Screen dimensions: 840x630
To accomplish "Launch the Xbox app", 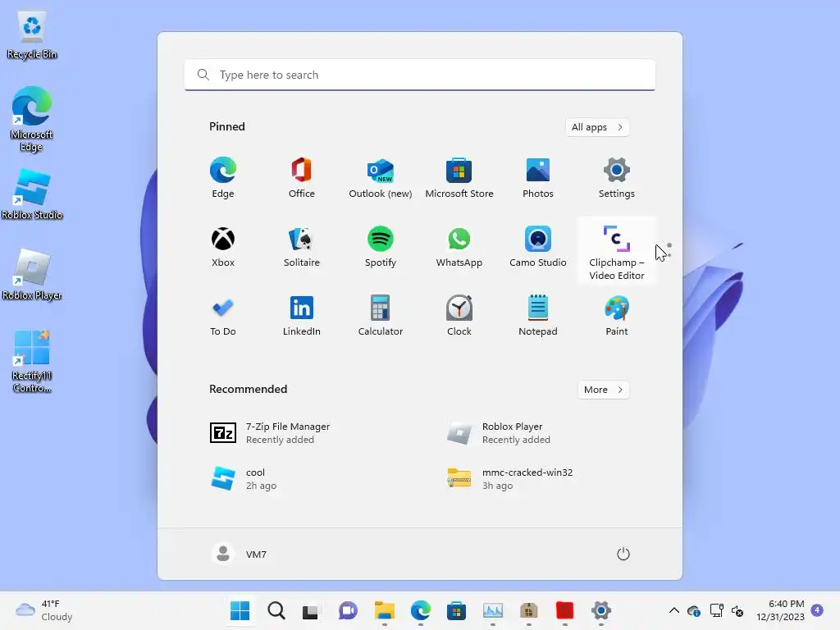I will pyautogui.click(x=223, y=247).
